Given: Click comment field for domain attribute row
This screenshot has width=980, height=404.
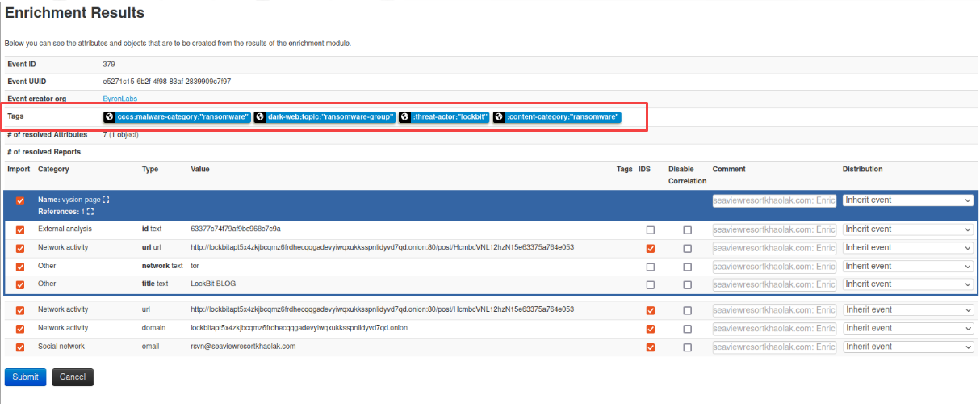Looking at the screenshot, I should click(x=774, y=329).
